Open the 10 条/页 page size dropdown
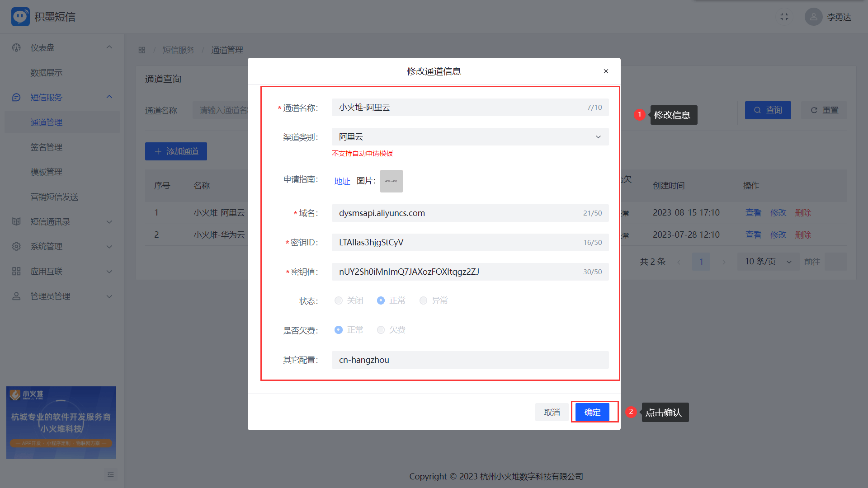 click(768, 262)
